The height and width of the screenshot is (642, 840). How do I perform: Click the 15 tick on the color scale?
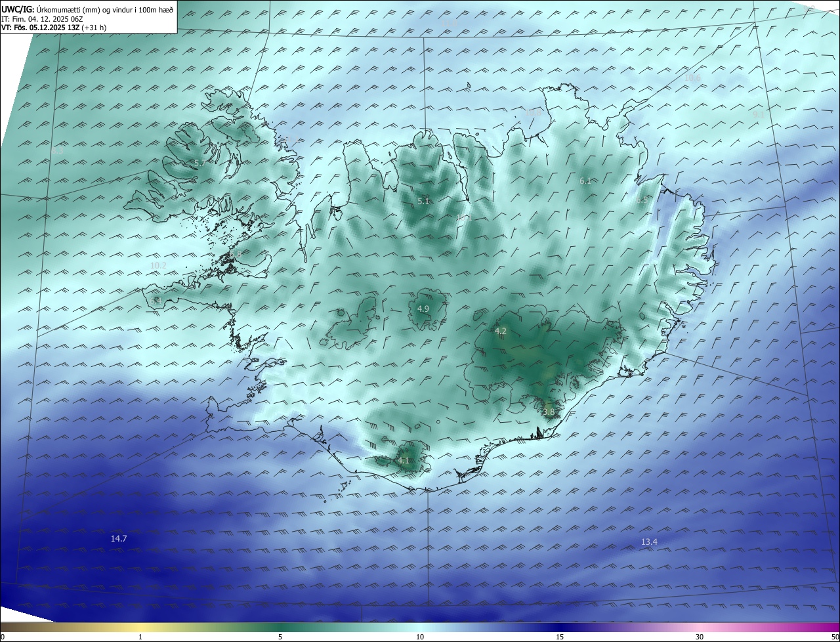coord(560,637)
